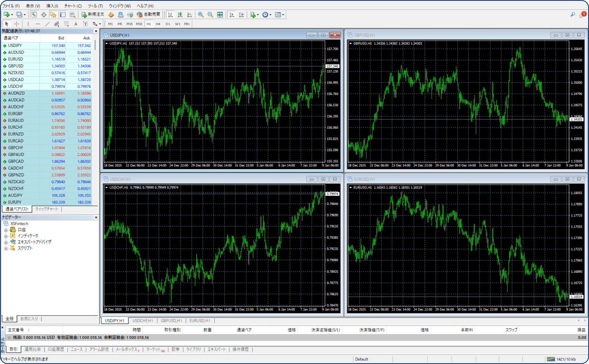The height and width of the screenshot is (364, 589).
Task: Toggle the 自動売買 auto trading button
Action: [x=149, y=15]
